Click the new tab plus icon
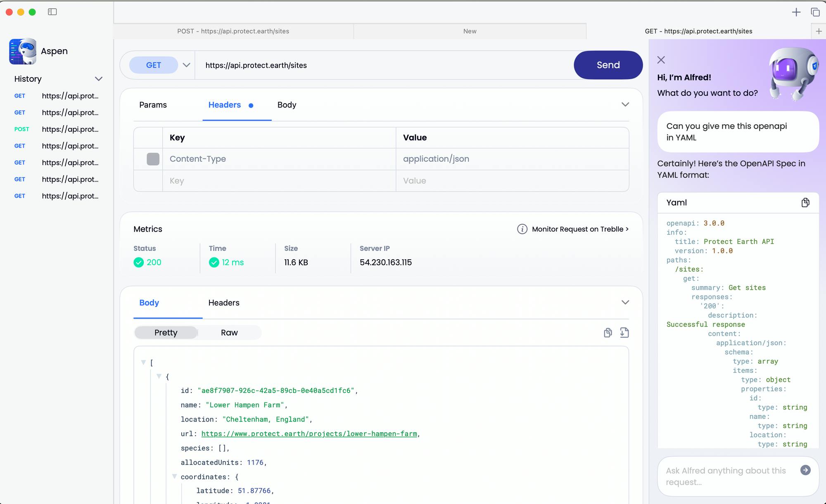Image resolution: width=826 pixels, height=504 pixels. pyautogui.click(x=796, y=12)
